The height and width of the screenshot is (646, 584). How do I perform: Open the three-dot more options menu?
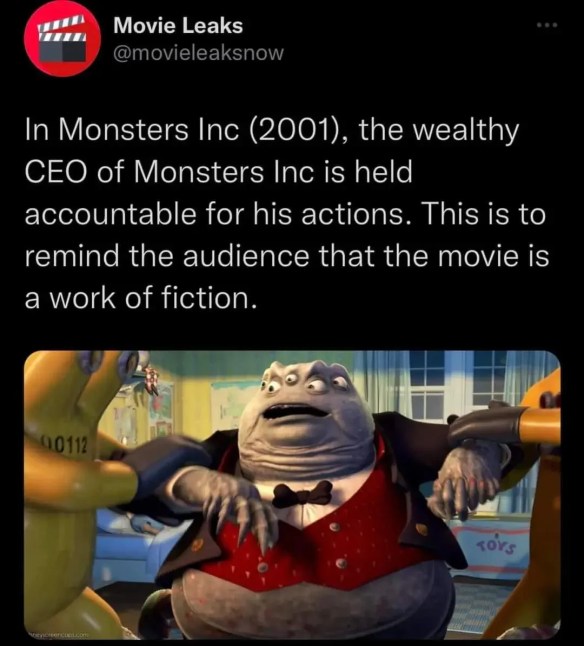point(547,26)
